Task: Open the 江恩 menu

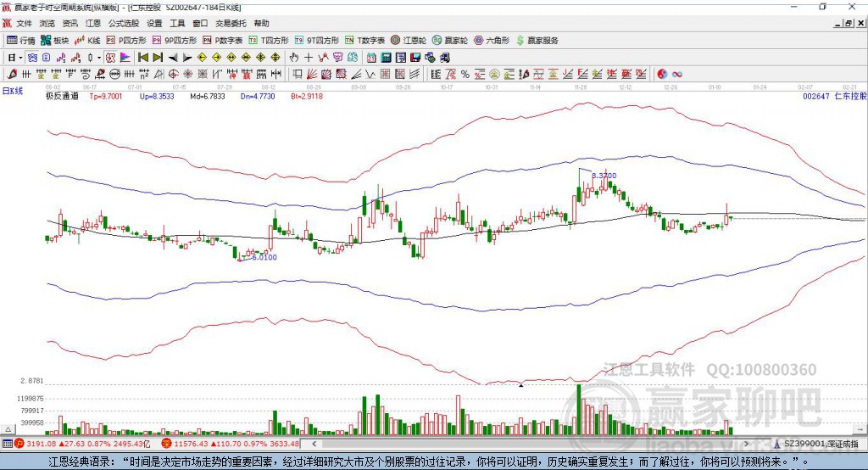Action: [93, 23]
